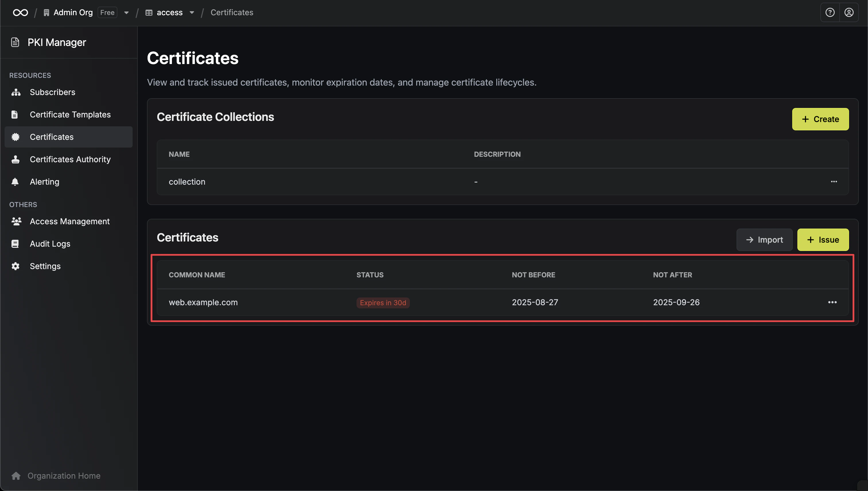Click the NOT BEFORE column header
The height and width of the screenshot is (491, 868).
click(533, 275)
